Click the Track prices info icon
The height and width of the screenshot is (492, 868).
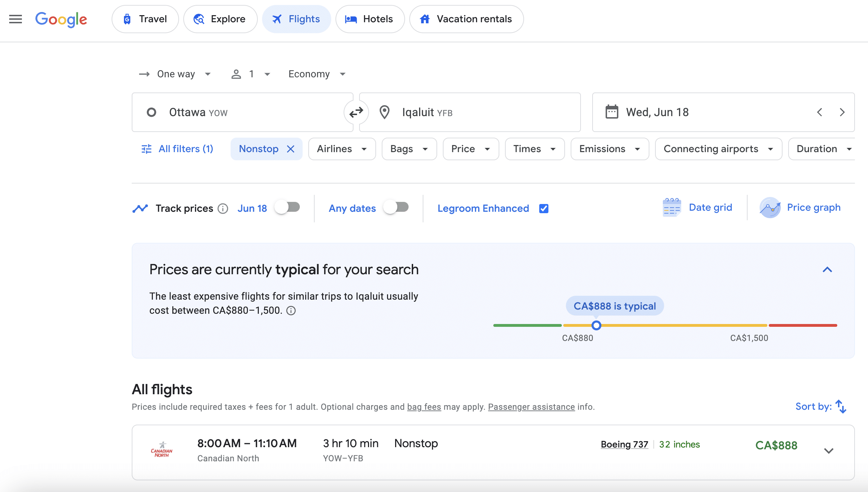[x=223, y=209]
